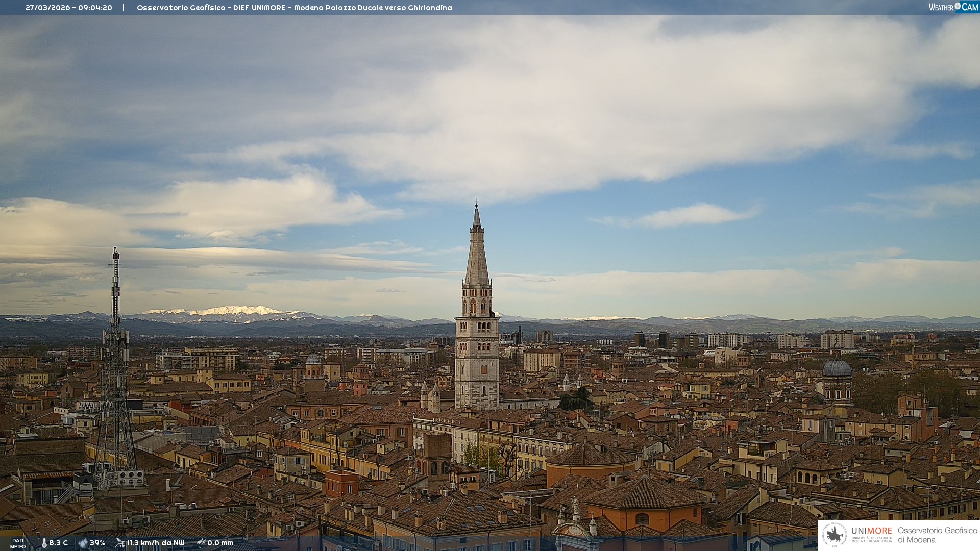Image resolution: width=980 pixels, height=551 pixels.
Task: Click the 39% humidity value
Action: 97,543
